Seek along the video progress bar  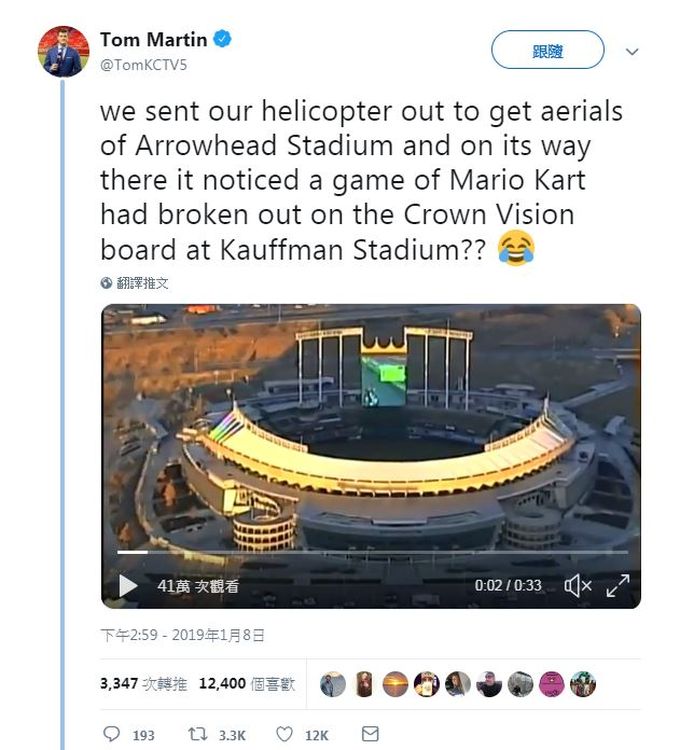373,552
